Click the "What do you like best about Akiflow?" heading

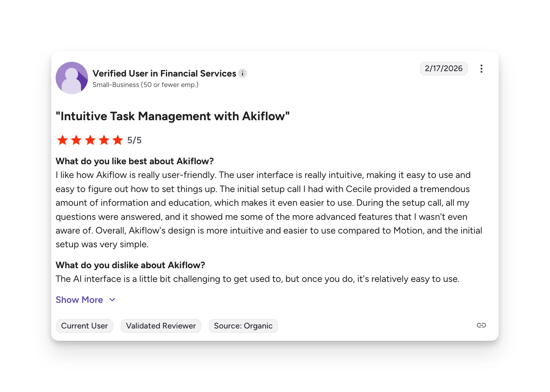click(135, 161)
